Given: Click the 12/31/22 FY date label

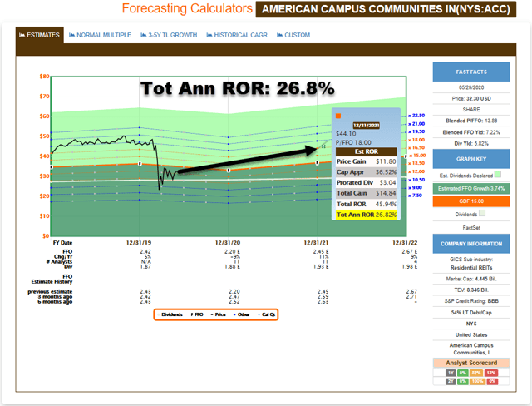Looking at the screenshot, I should tap(405, 243).
